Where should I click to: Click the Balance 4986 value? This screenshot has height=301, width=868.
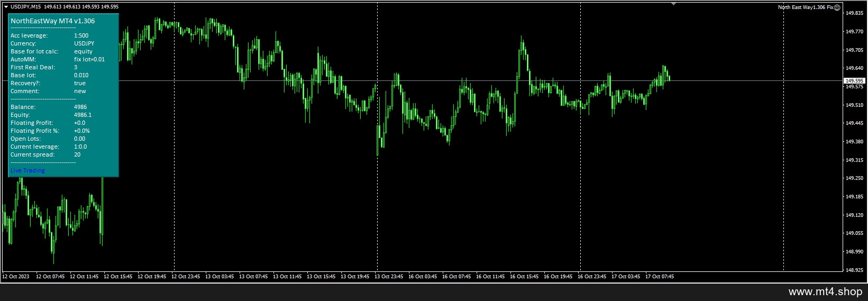[80, 107]
